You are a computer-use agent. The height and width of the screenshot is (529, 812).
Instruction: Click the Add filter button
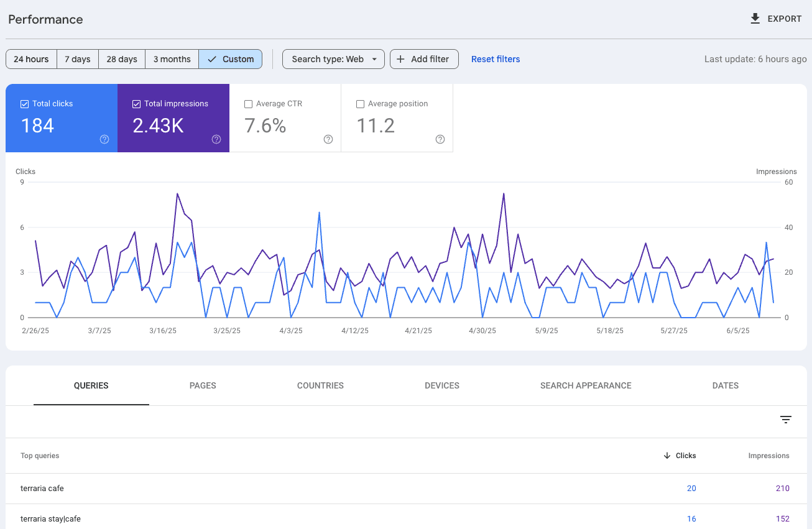[x=424, y=59]
